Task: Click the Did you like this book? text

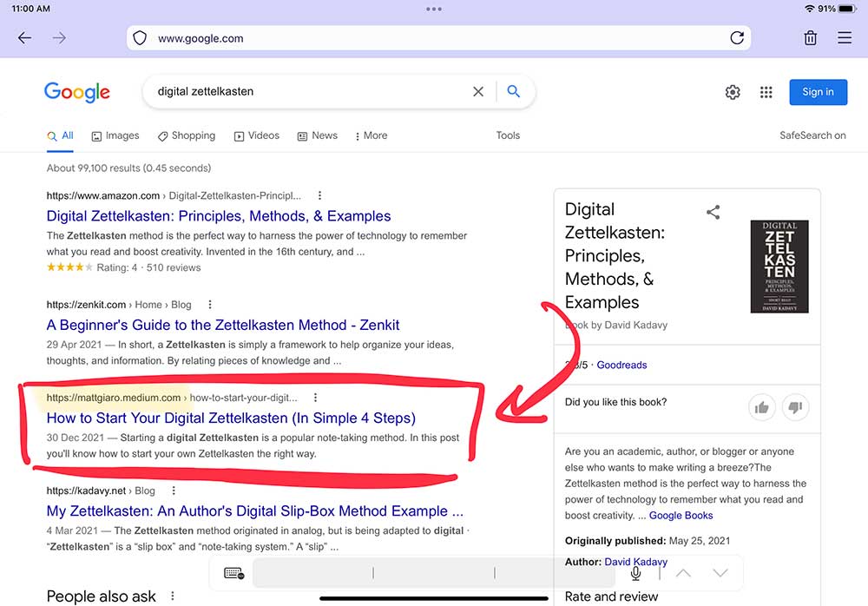Action: pos(615,402)
